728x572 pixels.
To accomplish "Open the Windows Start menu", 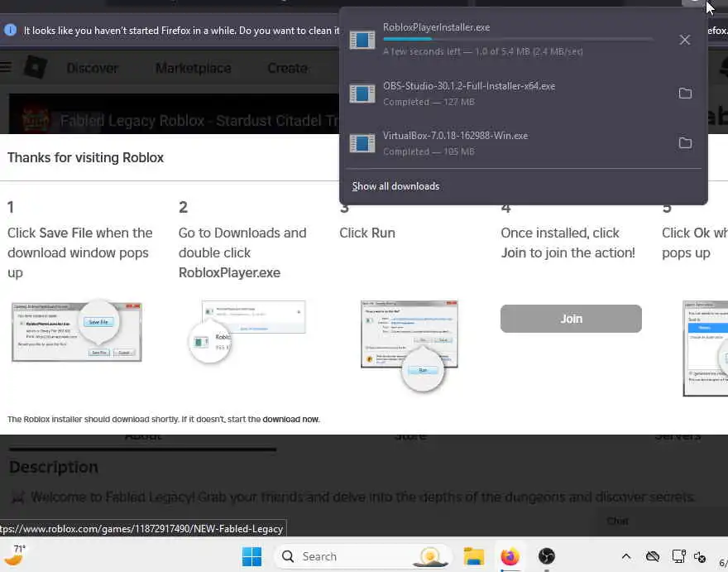I will [251, 556].
